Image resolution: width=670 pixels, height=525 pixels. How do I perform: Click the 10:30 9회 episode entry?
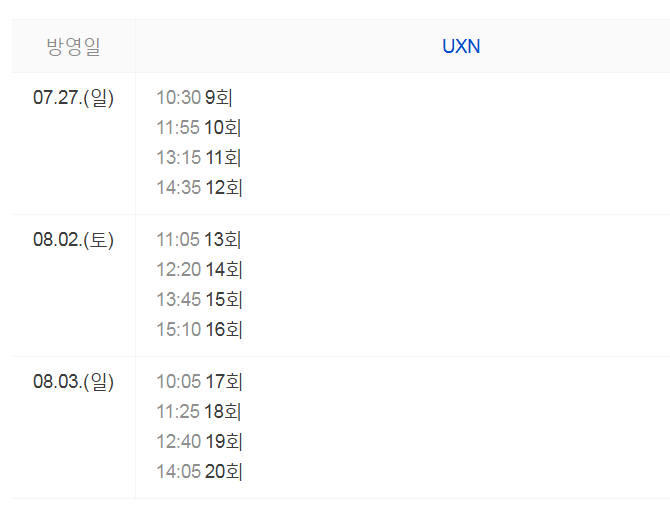tap(194, 98)
